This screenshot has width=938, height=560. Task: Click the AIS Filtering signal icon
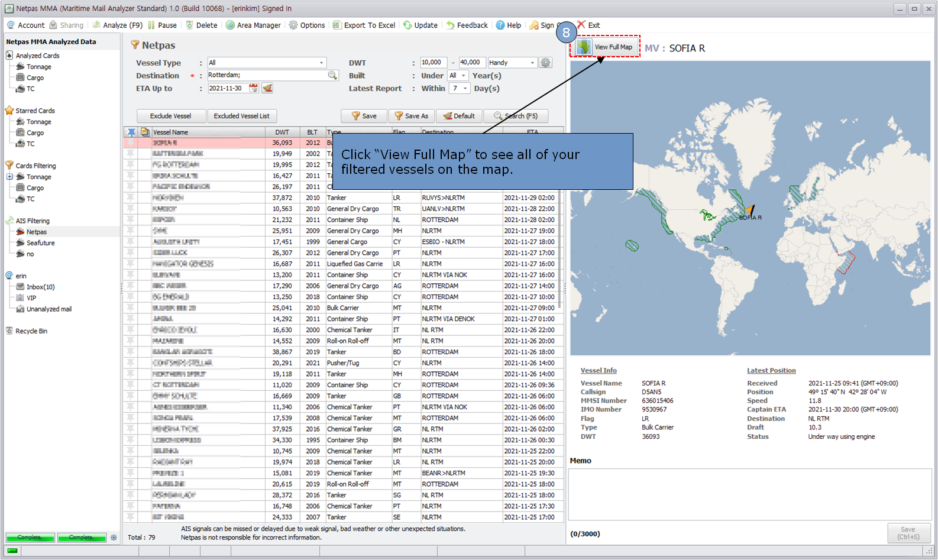pos(9,221)
